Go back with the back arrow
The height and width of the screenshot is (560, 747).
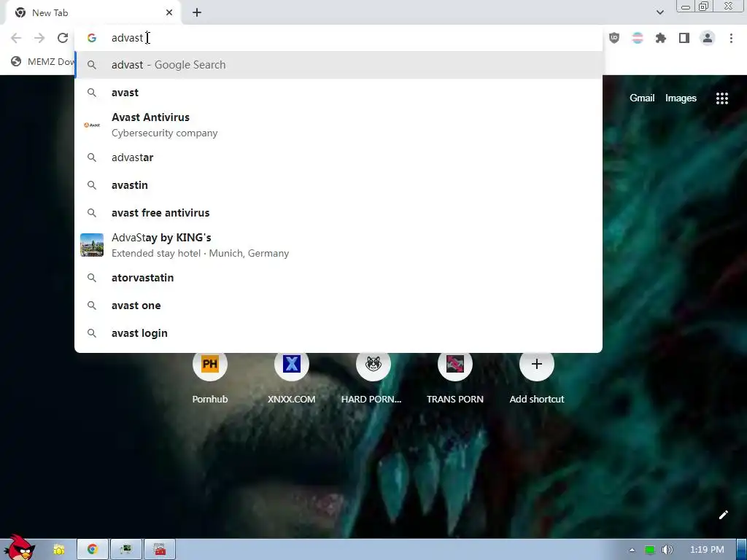[16, 38]
